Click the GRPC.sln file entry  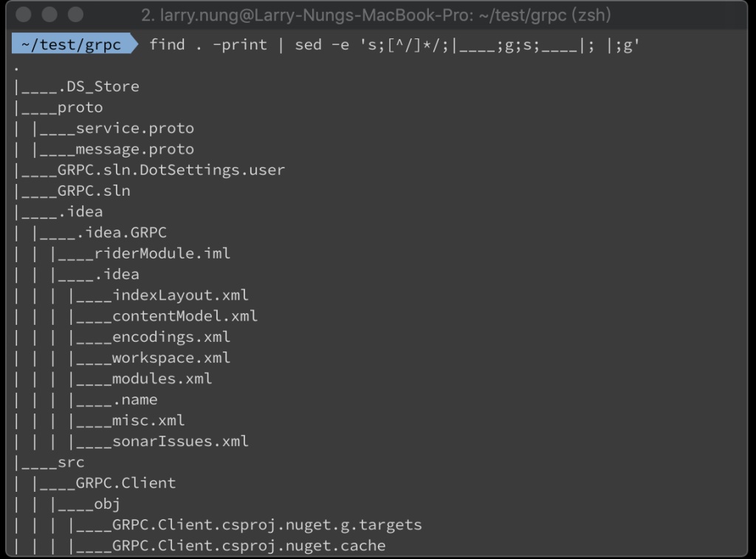[94, 191]
